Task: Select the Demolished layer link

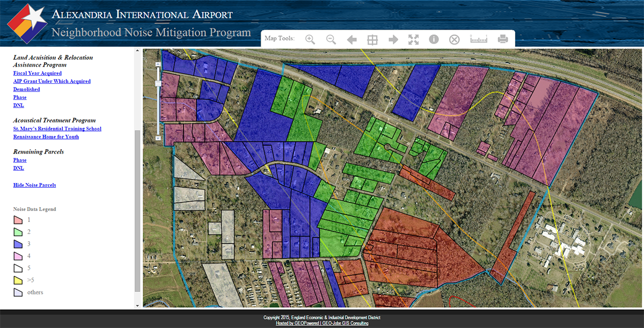Action: click(27, 90)
